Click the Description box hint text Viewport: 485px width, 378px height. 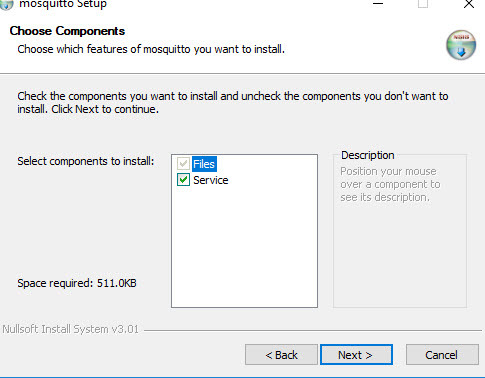(390, 184)
